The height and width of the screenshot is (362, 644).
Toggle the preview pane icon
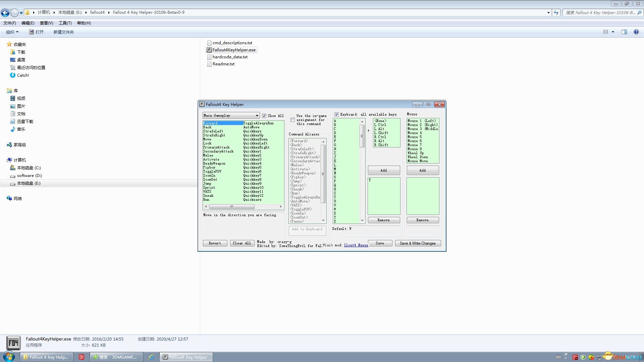(624, 32)
